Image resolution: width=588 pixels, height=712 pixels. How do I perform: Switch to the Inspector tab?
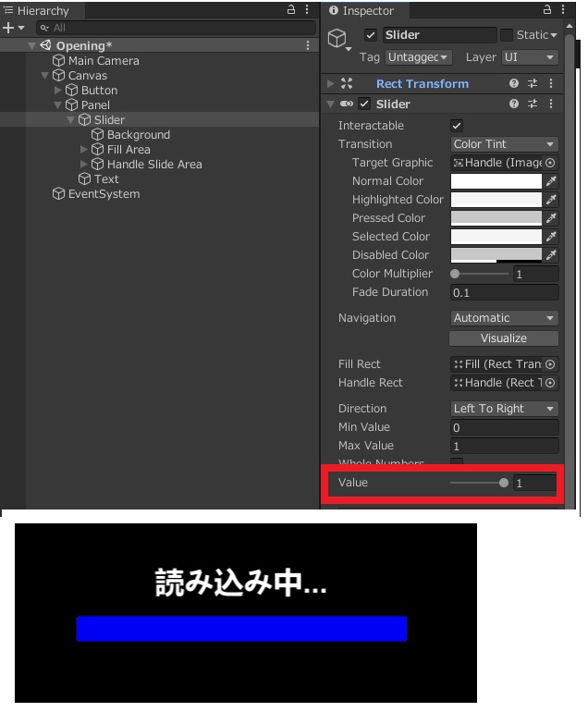[x=367, y=10]
